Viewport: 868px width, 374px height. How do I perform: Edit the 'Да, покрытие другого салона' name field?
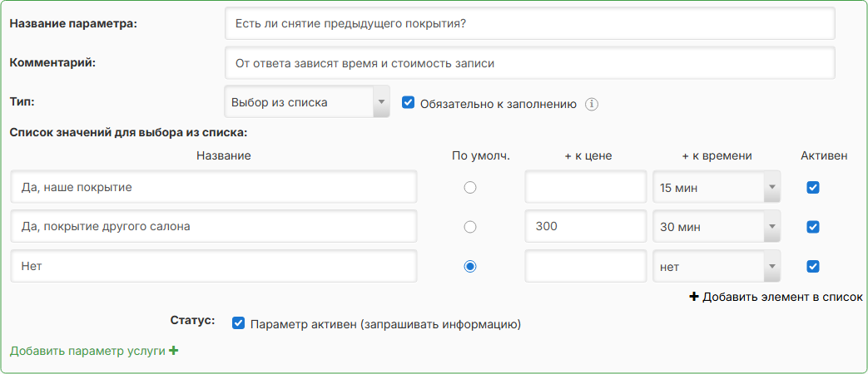coord(214,227)
